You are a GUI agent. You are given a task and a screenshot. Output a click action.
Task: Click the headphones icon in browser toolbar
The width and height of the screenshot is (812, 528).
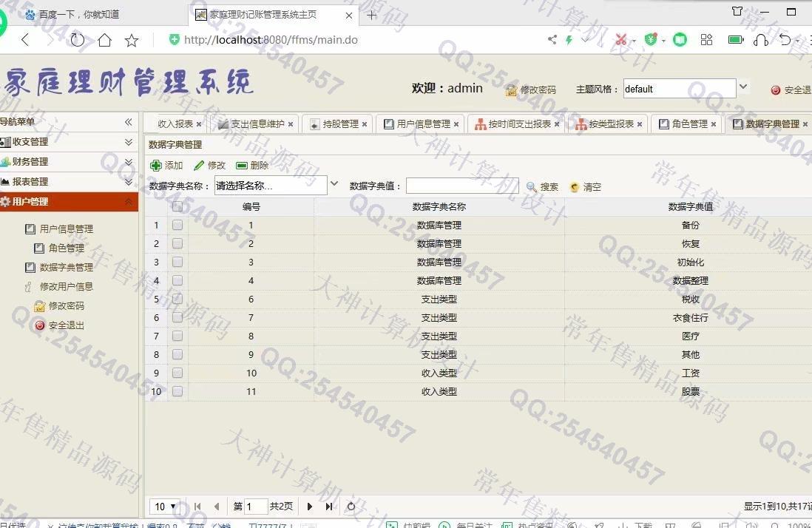click(761, 40)
